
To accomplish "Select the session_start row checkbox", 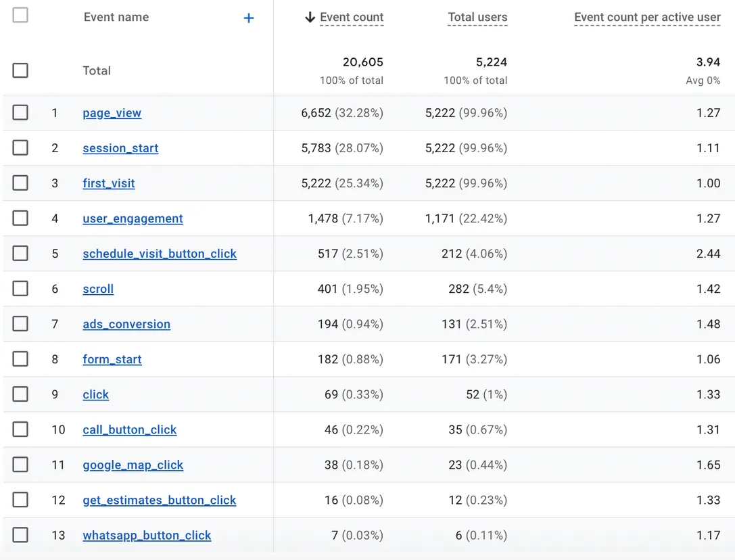I will (20, 147).
